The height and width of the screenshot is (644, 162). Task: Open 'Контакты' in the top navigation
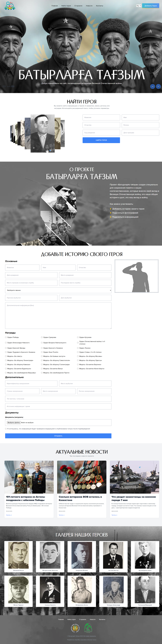[99, 6]
